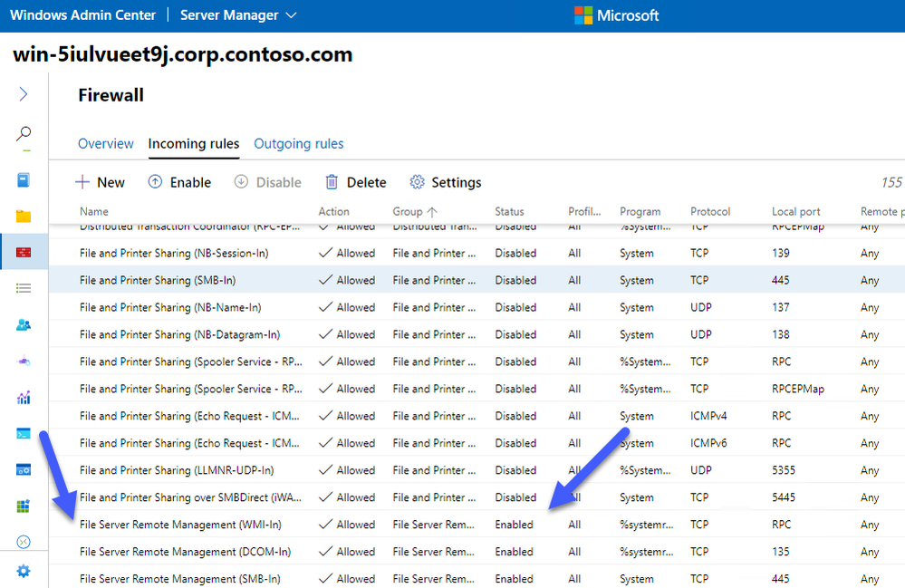This screenshot has height=588, width=905.
Task: Select File and Printer Sharing (NB-Datagram-In) rule
Action: pyautogui.click(x=477, y=334)
